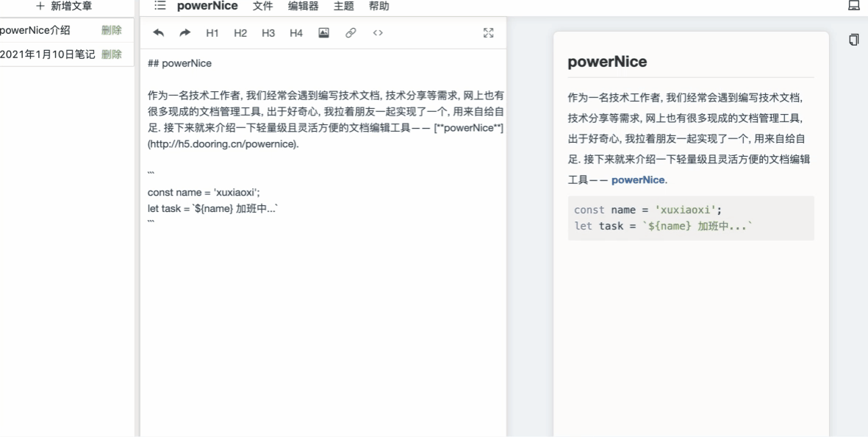This screenshot has width=868, height=437.
Task: Click the code block in preview
Action: (x=691, y=218)
